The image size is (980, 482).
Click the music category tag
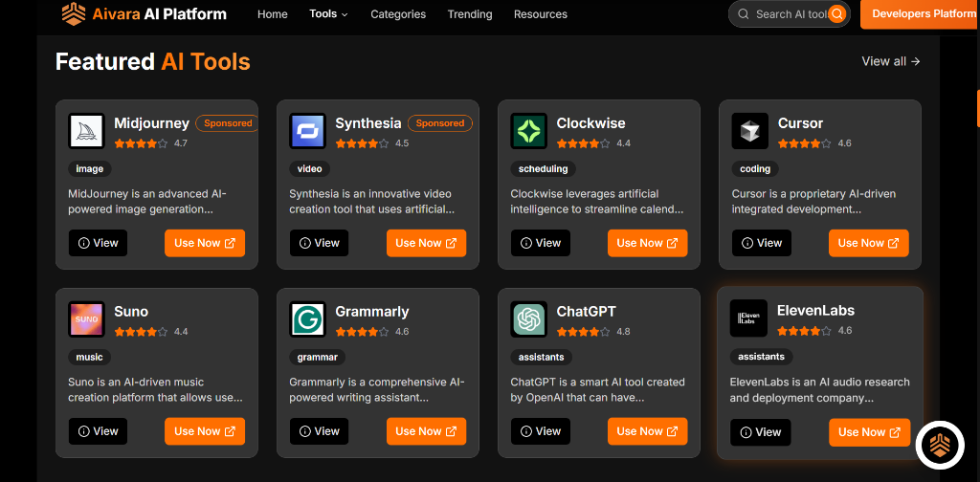[x=89, y=357]
